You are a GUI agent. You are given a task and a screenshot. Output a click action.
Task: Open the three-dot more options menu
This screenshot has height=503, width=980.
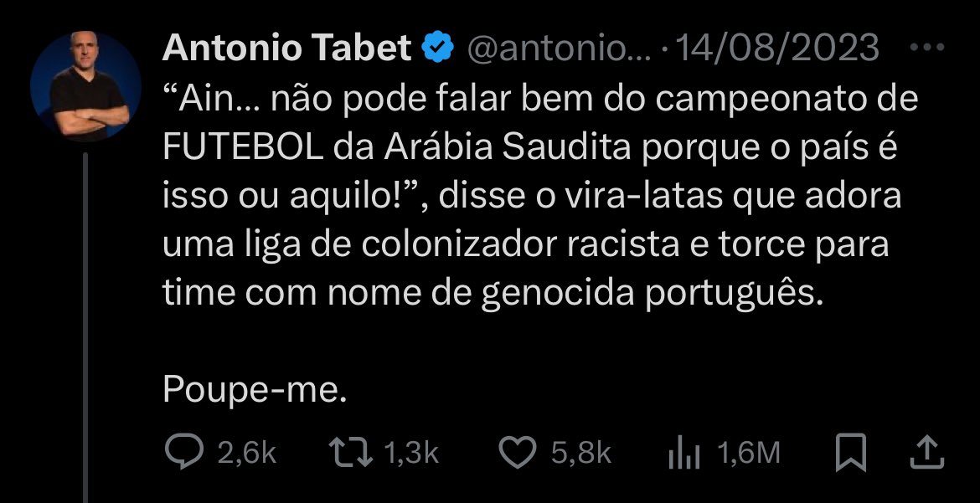(x=926, y=49)
